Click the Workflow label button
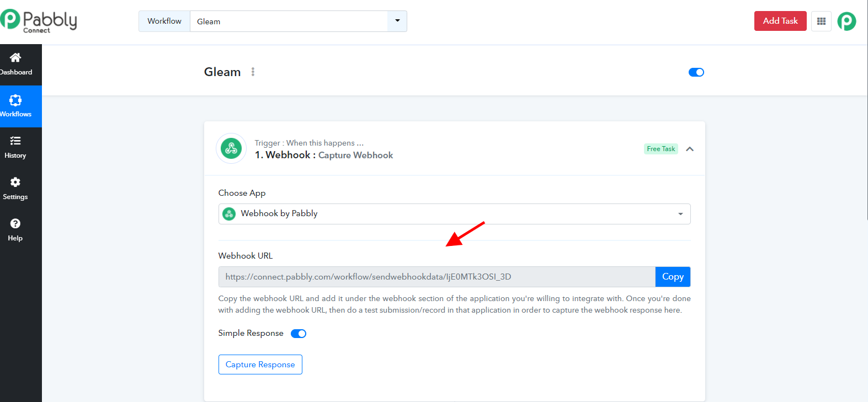Image resolution: width=868 pixels, height=402 pixels. coord(164,21)
